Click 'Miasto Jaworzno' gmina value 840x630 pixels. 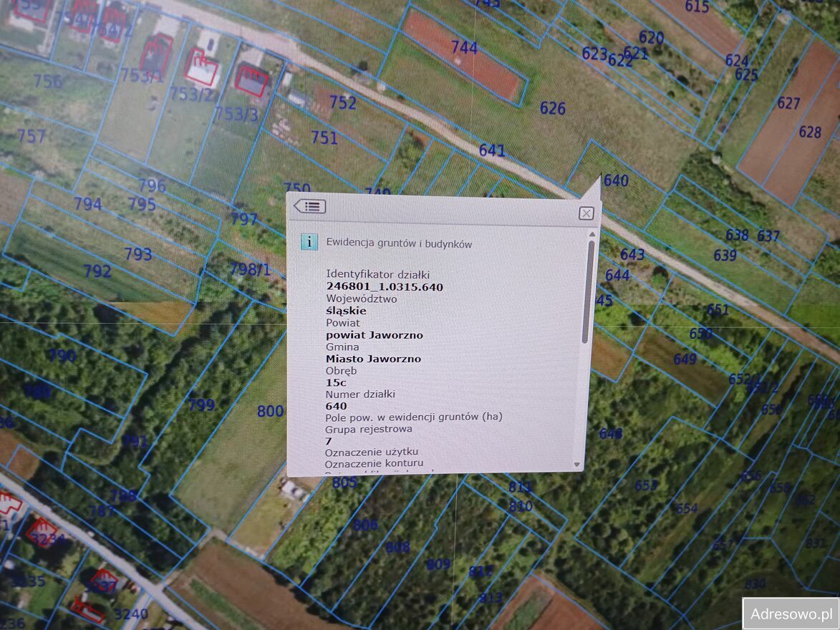pos(373,359)
